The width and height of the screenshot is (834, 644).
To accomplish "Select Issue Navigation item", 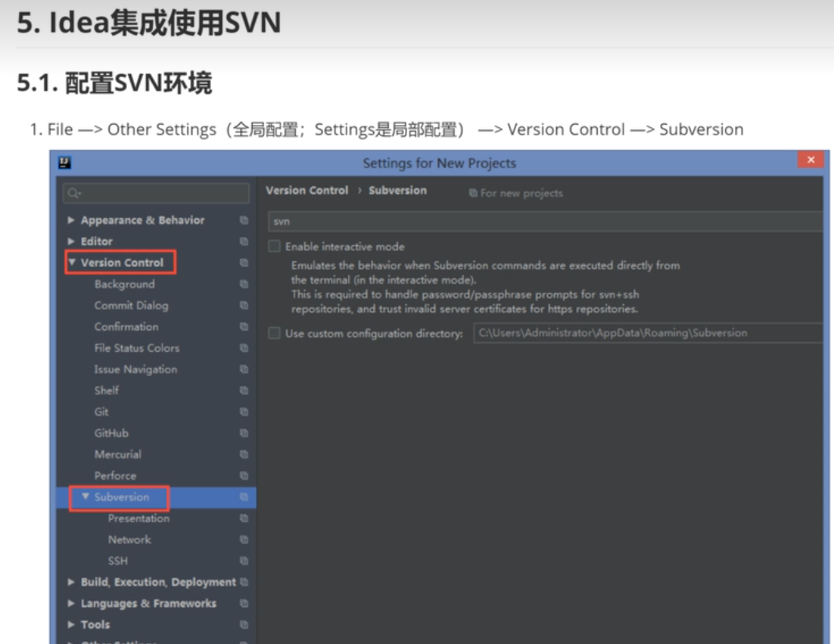I will [135, 369].
